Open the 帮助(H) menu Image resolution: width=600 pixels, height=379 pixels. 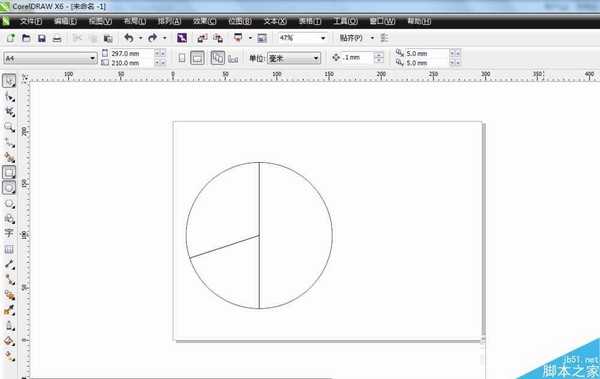coord(419,21)
